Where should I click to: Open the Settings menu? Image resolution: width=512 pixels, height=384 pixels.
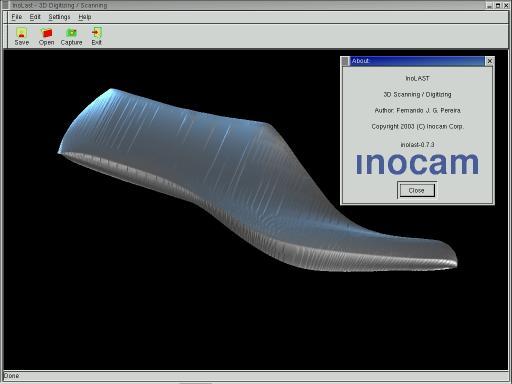[x=59, y=17]
